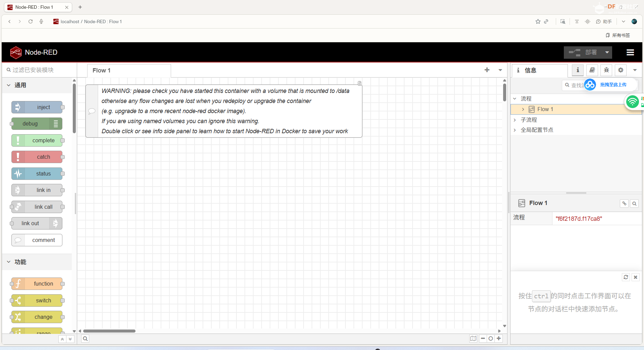Reload the browser page

point(31,21)
